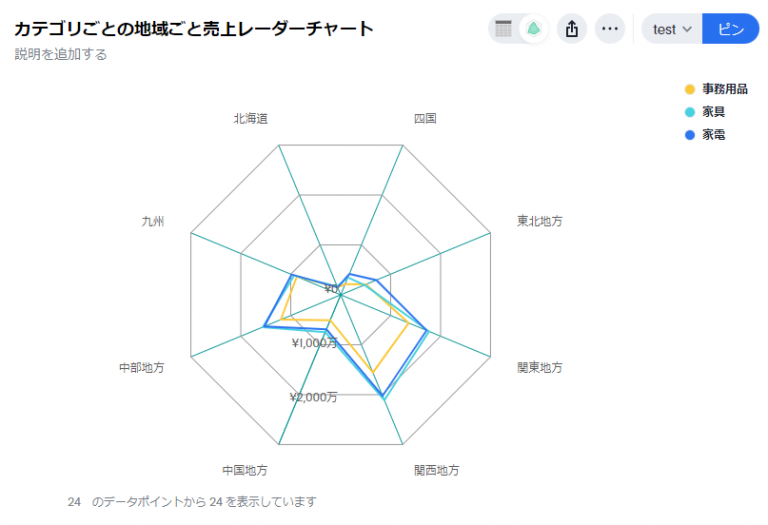
Task: Click the cyan 家具 legend dot
Action: tap(690, 112)
